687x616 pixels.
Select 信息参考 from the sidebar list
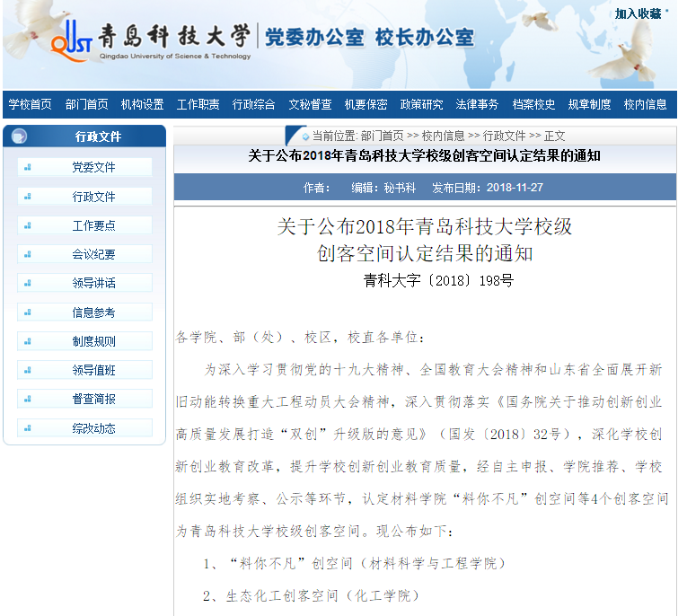[x=93, y=312]
